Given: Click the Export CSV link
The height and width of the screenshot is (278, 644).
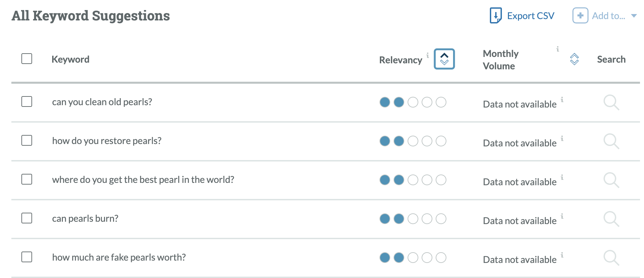Looking at the screenshot, I should (x=530, y=16).
